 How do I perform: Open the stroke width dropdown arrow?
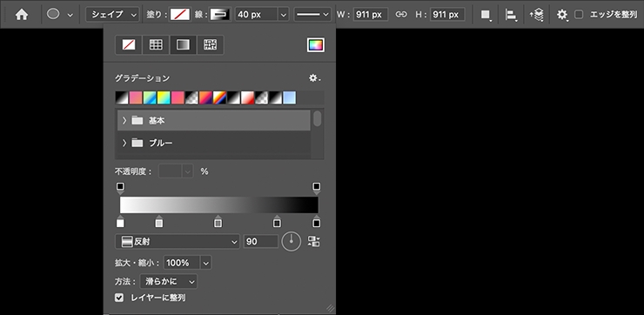[284, 15]
